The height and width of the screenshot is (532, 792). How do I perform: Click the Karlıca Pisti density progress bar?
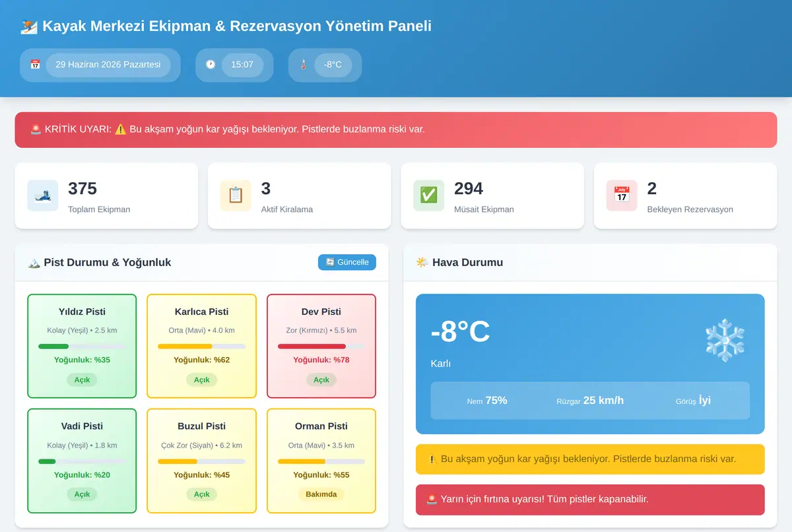[x=201, y=347]
